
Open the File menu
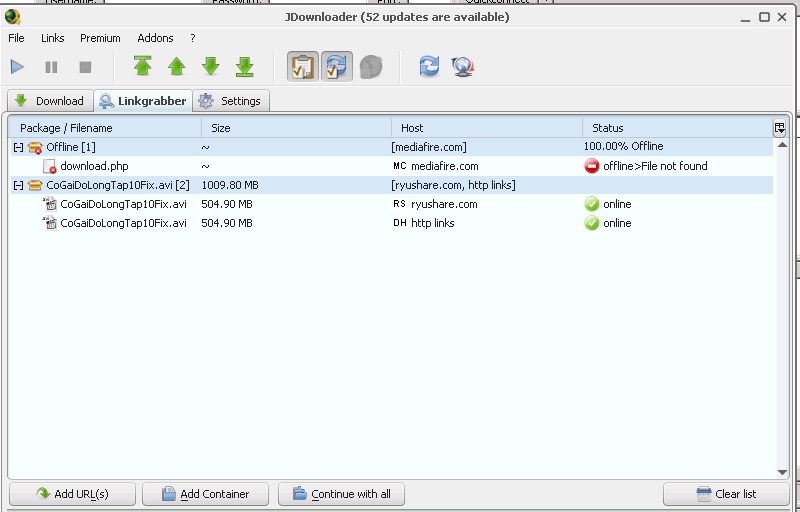tap(16, 38)
